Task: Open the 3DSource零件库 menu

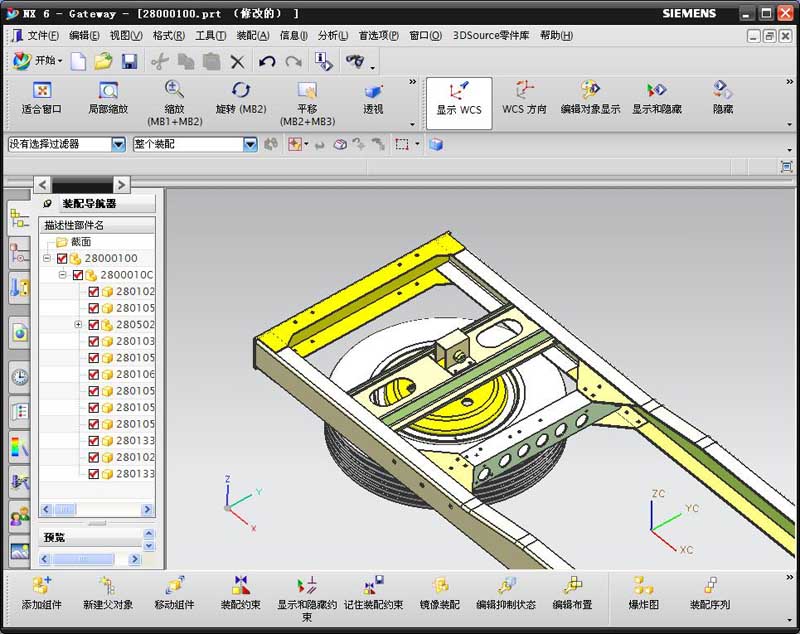Action: pos(491,36)
